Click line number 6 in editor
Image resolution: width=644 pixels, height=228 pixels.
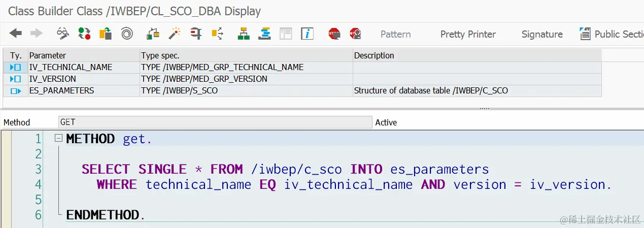click(x=39, y=215)
